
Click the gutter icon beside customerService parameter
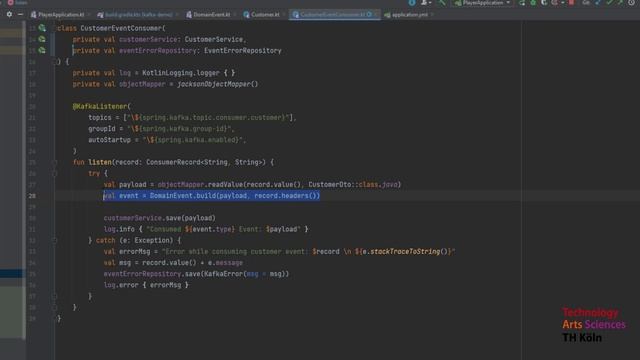42,39
